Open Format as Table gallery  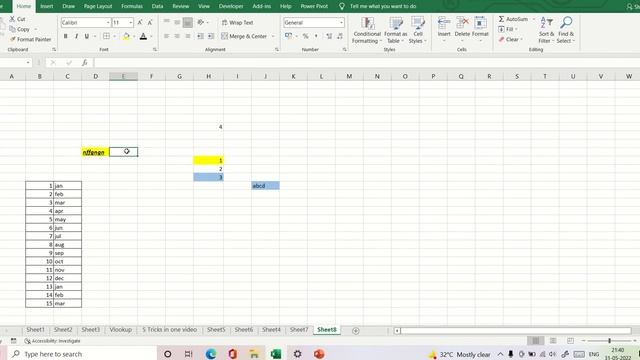click(x=395, y=30)
